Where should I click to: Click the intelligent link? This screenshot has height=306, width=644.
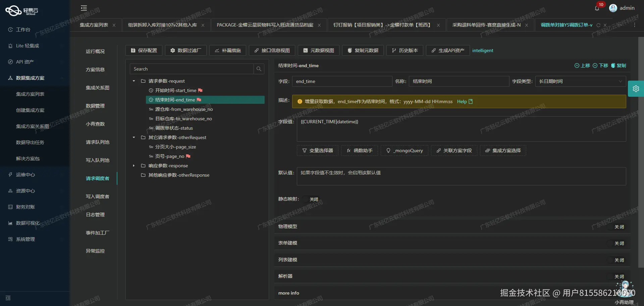click(x=483, y=50)
